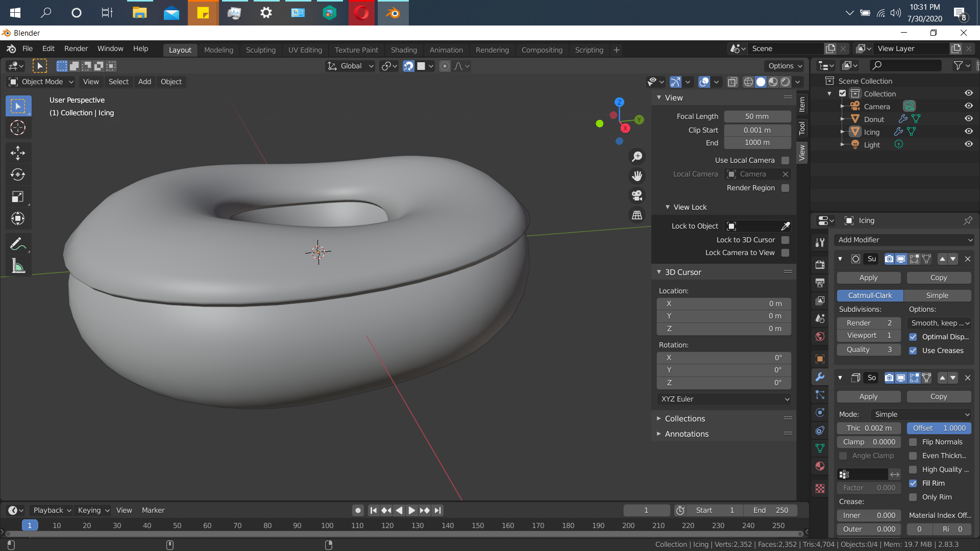The image size is (980, 551).
Task: Click the Focal Length value slider
Action: (x=757, y=116)
